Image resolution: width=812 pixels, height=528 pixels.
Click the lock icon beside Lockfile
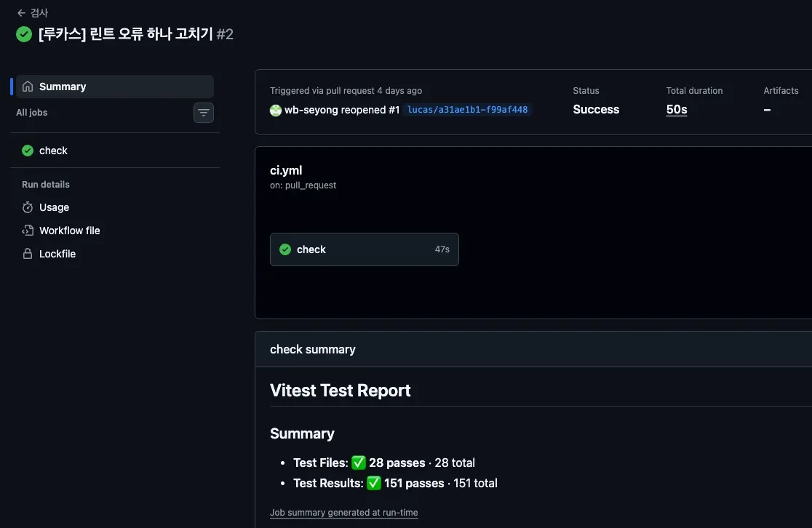[x=28, y=254]
